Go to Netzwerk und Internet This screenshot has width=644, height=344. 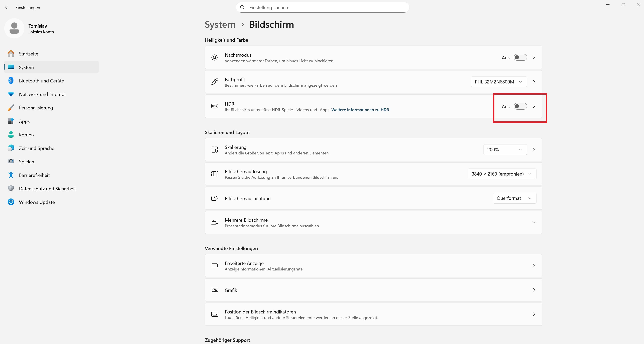pyautogui.click(x=42, y=94)
